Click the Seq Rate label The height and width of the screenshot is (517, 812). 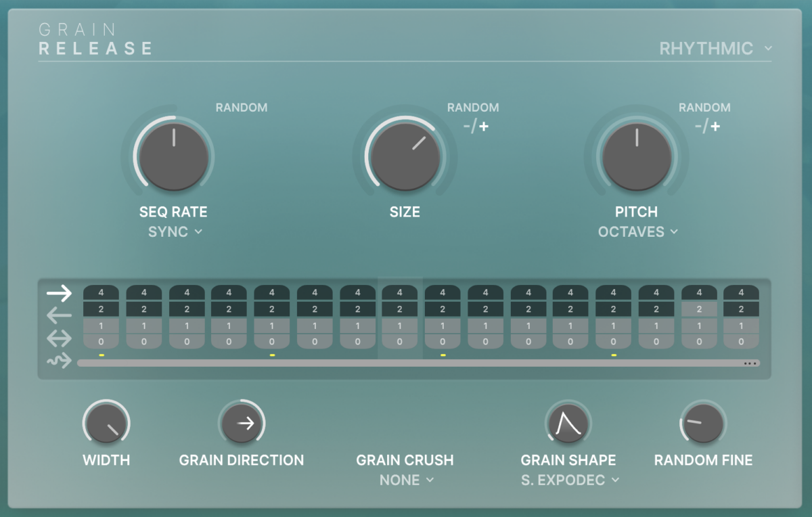pyautogui.click(x=173, y=212)
